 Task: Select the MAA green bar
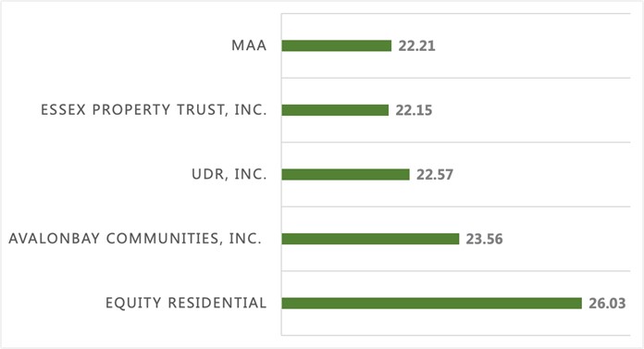click(337, 45)
